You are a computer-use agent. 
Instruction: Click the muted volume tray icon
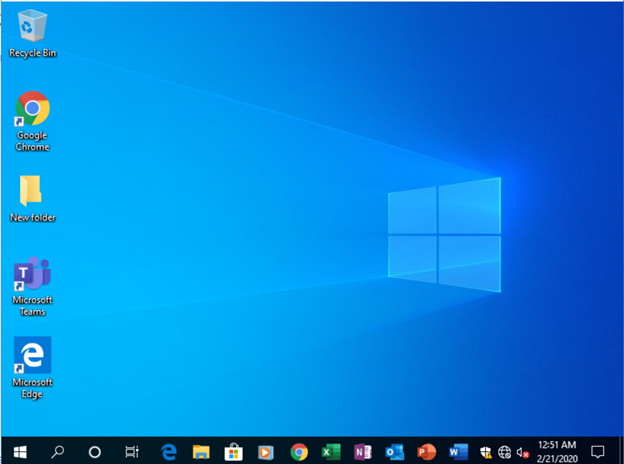tap(523, 452)
